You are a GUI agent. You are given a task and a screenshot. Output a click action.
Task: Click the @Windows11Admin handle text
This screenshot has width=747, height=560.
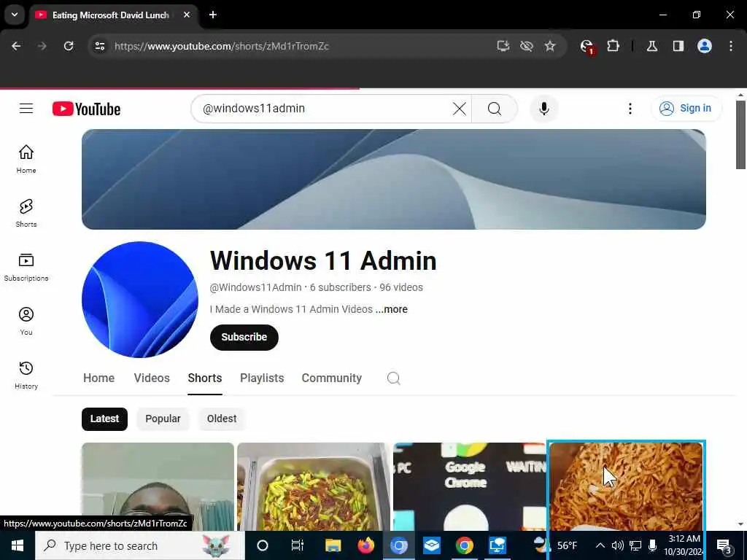[x=255, y=287]
